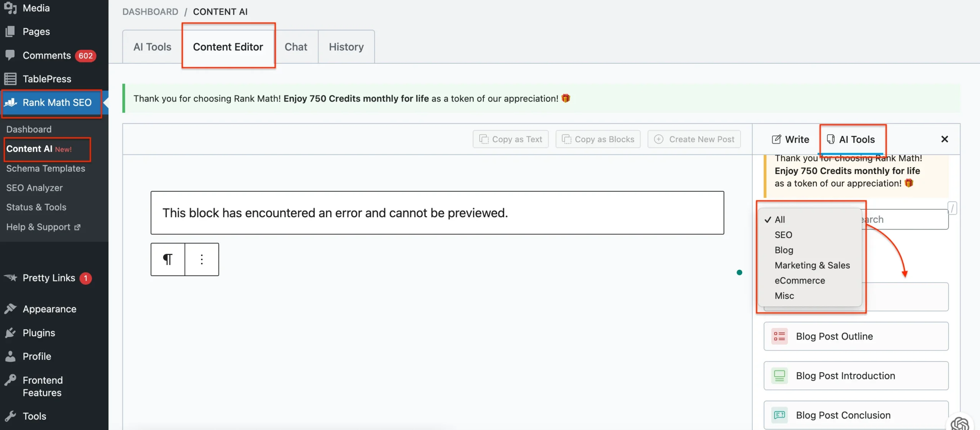Click the paragraph block icon in editor
Image resolution: width=980 pixels, height=430 pixels.
pyautogui.click(x=167, y=259)
